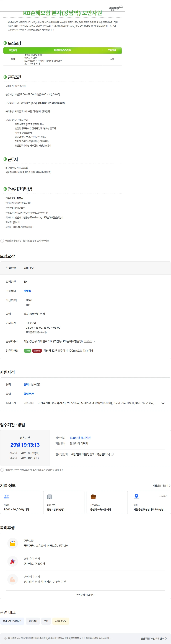Click the 학력무관 education link
The height and width of the screenshot is (644, 171).
pos(29,394)
